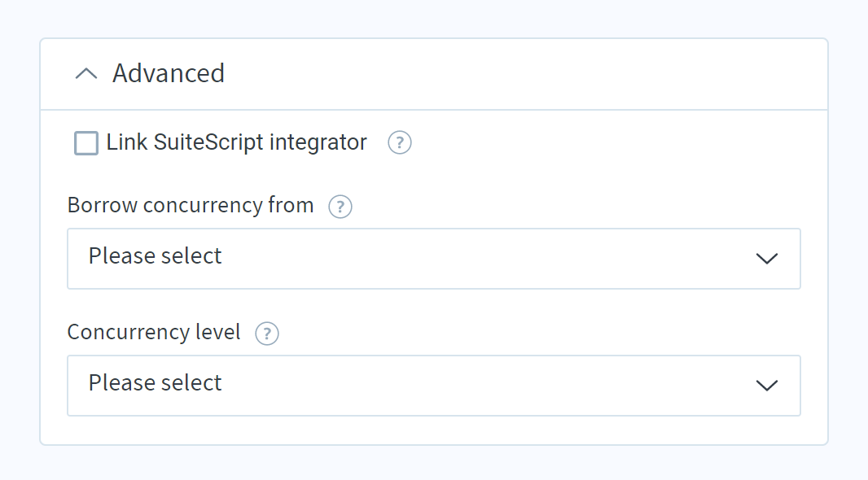Image resolution: width=868 pixels, height=480 pixels.
Task: Click blank header area right of Advanced
Action: click(526, 74)
